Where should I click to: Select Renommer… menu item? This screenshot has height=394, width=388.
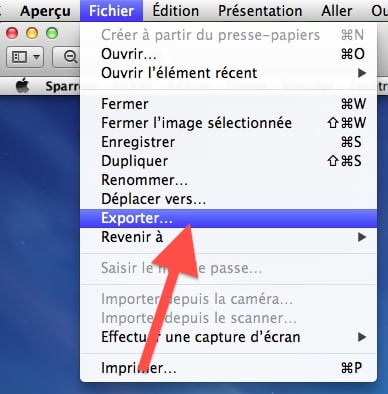coord(228,180)
